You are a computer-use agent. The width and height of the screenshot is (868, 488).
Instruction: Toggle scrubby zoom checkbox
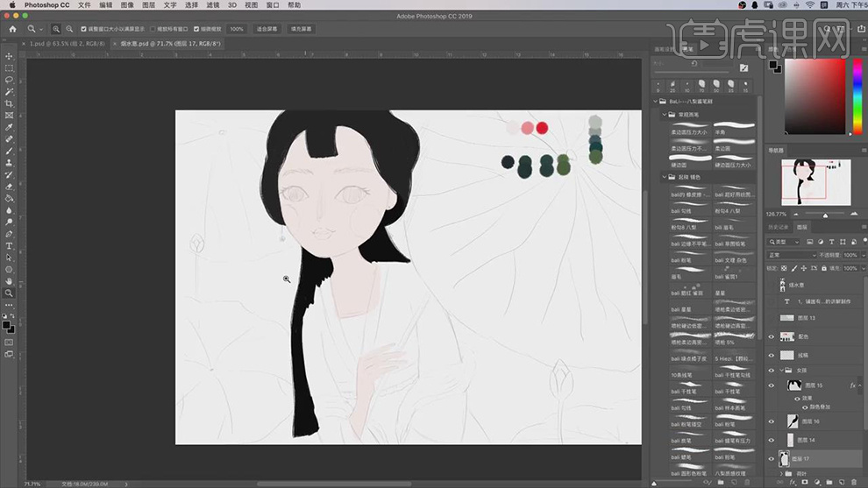196,29
